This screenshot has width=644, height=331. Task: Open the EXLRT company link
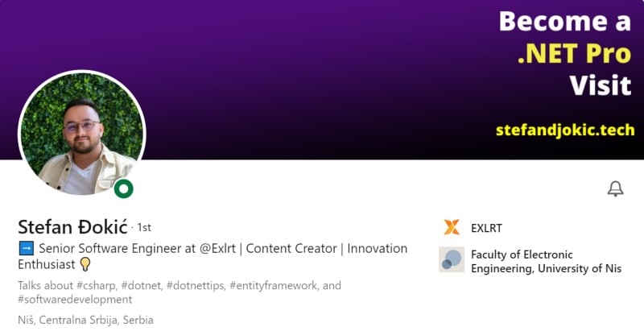(x=486, y=228)
